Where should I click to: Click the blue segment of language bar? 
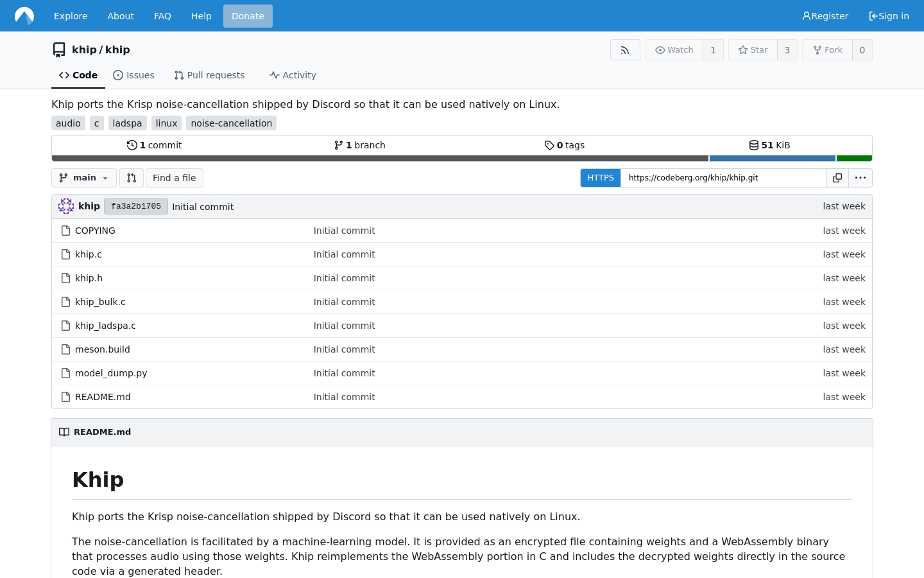click(x=773, y=158)
